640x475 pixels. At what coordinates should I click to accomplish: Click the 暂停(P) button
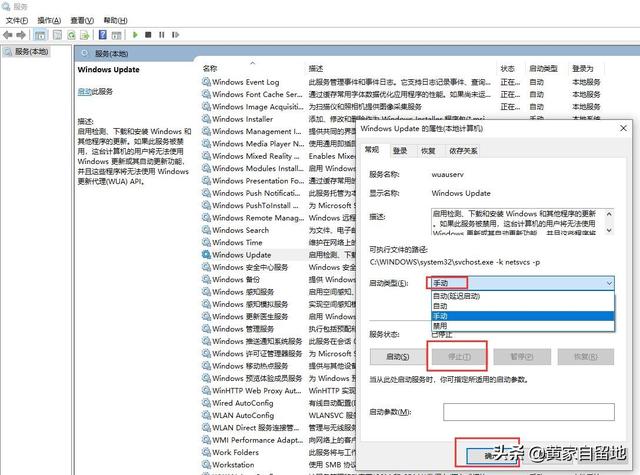[522, 357]
